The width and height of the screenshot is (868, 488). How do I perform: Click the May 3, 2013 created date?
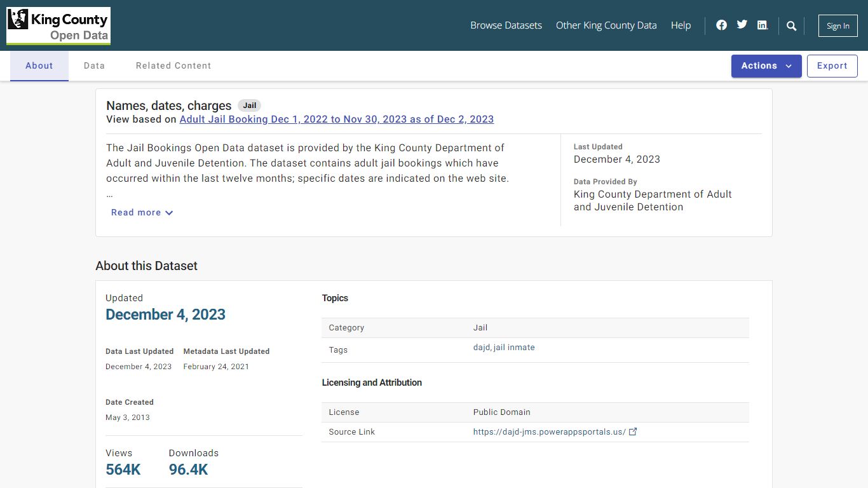(128, 417)
